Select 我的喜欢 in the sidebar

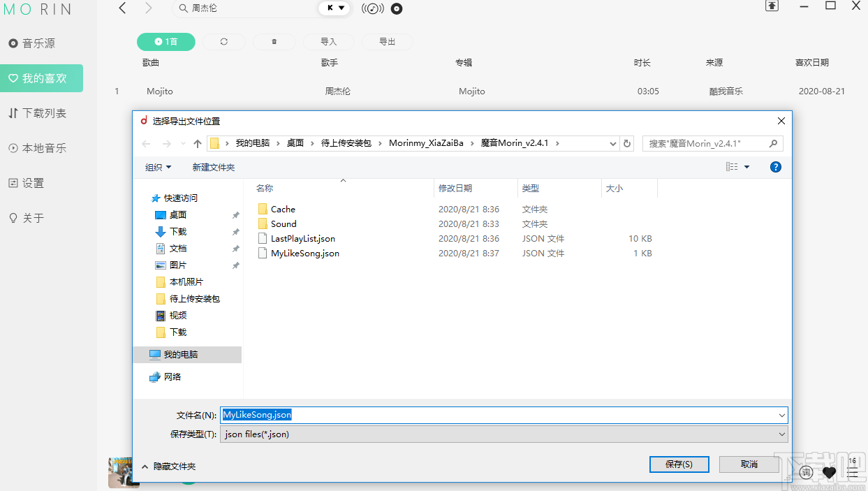[x=41, y=78]
